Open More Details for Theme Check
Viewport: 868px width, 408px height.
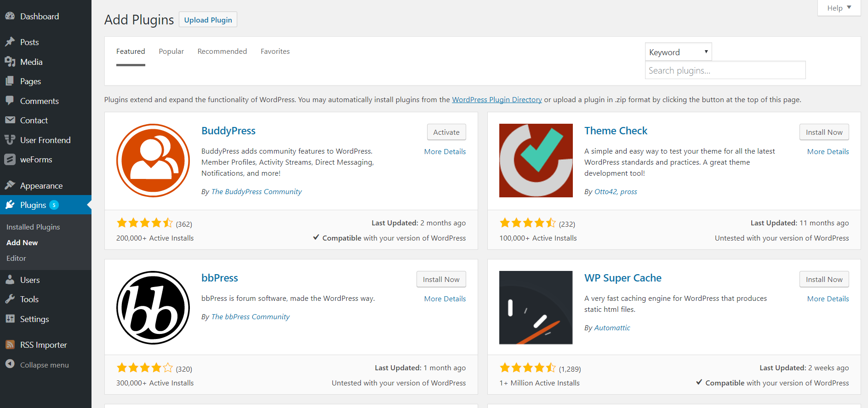coord(828,151)
